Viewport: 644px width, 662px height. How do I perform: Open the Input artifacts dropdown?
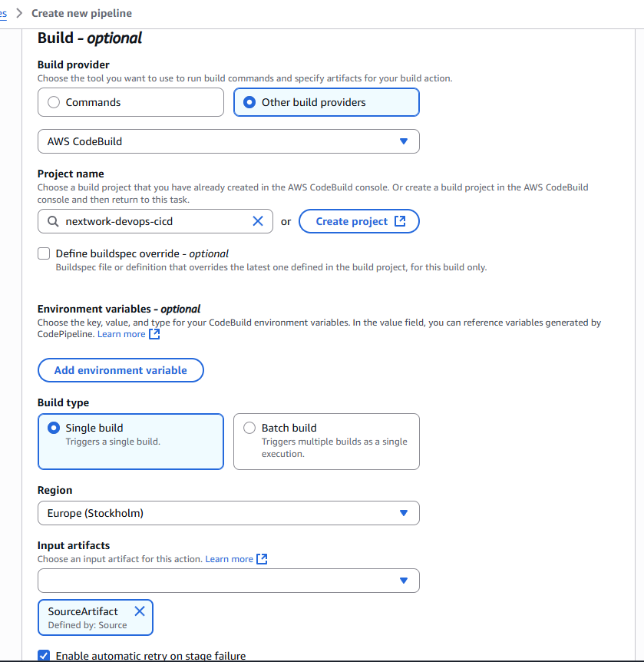click(228, 581)
